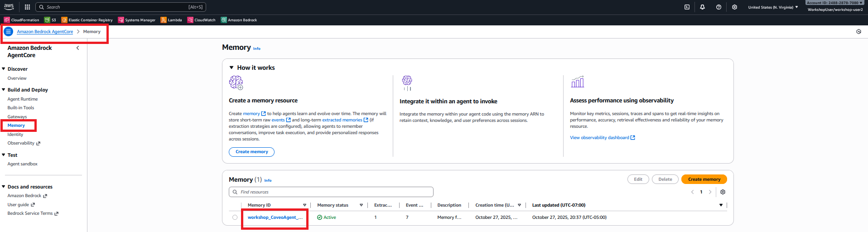Open the Amazon Bedrock docs link in sidebar

tap(27, 196)
